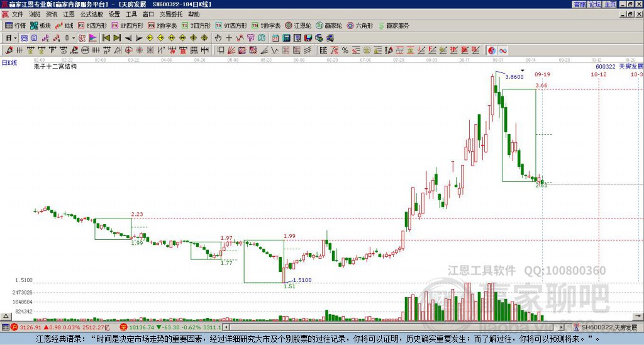Click the 行情 toolbar button
644x345 pixels.
[x=16, y=25]
